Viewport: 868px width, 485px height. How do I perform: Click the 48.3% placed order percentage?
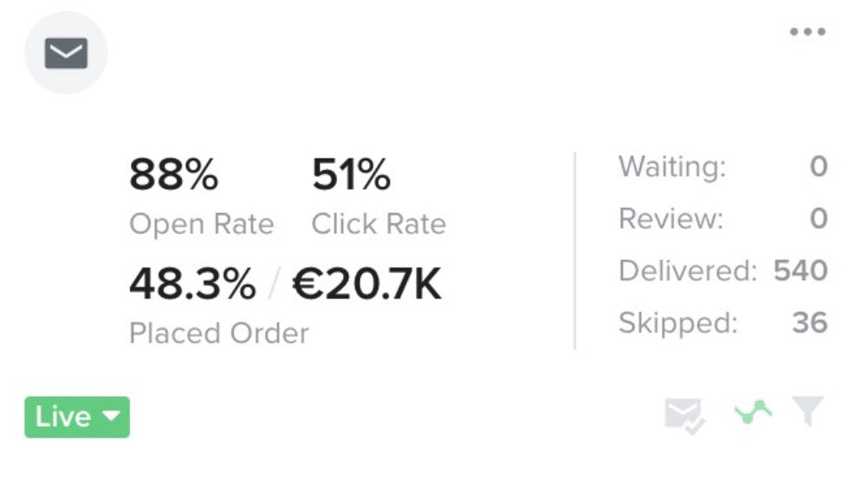pyautogui.click(x=192, y=284)
